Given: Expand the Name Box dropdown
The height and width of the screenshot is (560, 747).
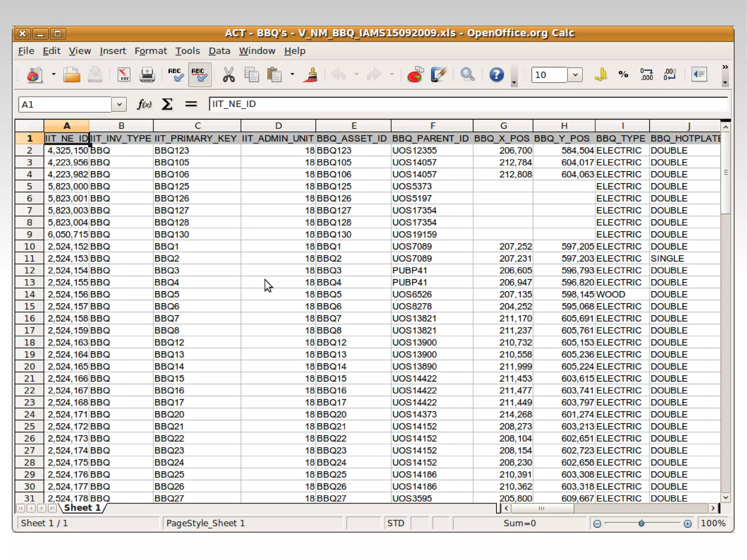Looking at the screenshot, I should point(119,105).
